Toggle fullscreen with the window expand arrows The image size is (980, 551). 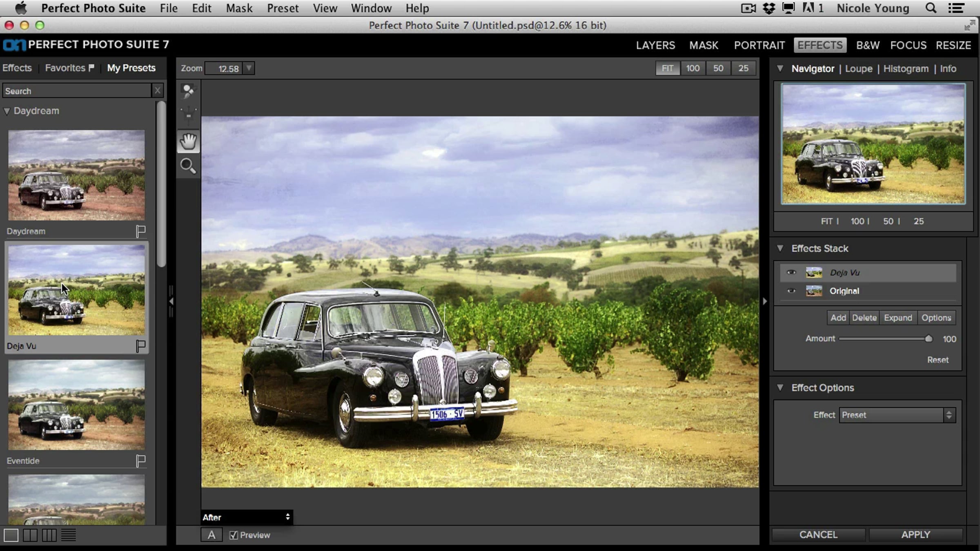(x=969, y=26)
